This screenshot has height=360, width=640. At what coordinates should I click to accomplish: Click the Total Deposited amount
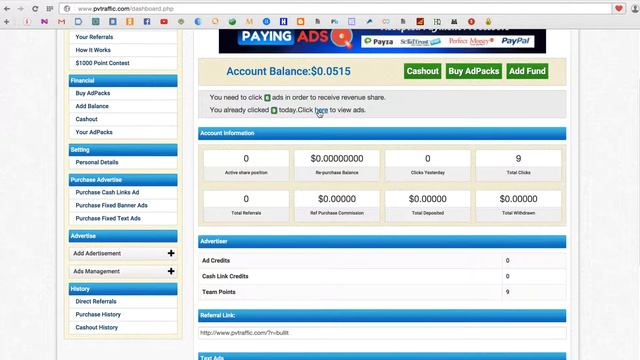point(427,199)
